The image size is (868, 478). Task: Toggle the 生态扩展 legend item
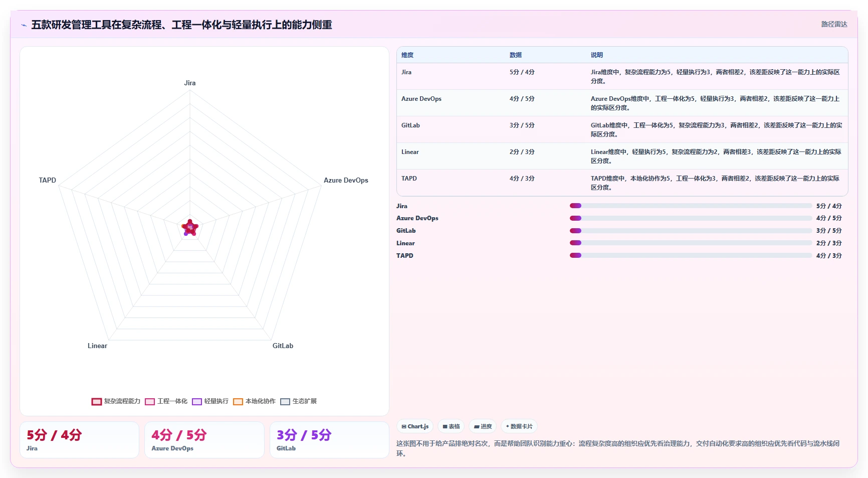[299, 401]
